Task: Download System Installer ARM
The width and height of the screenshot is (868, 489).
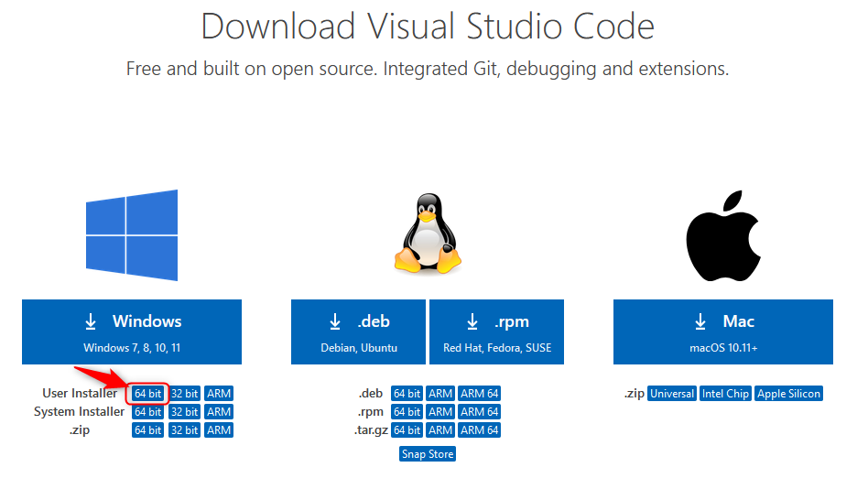Action: (x=219, y=411)
